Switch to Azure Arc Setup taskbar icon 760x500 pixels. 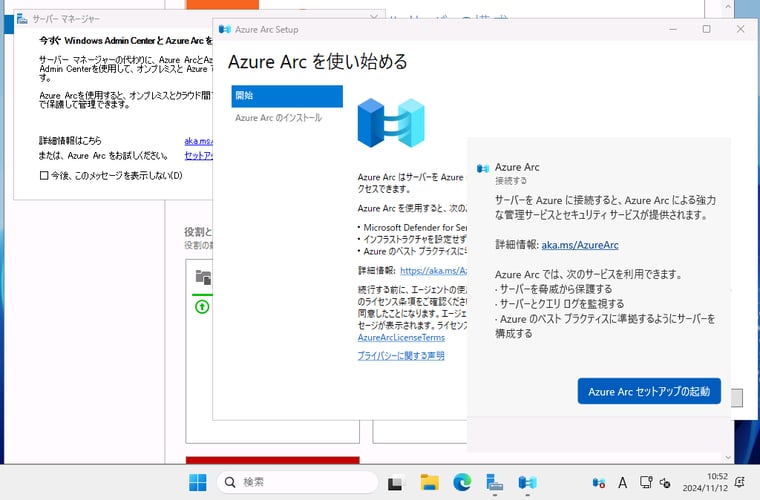pos(527,483)
